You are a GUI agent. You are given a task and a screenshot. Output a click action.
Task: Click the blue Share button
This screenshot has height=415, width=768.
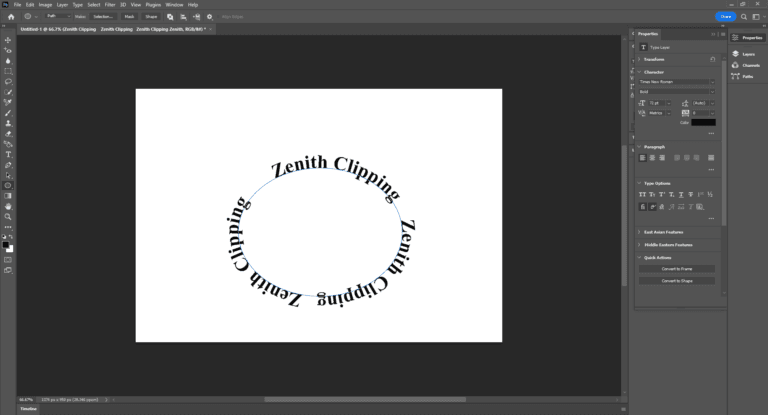[x=725, y=17]
